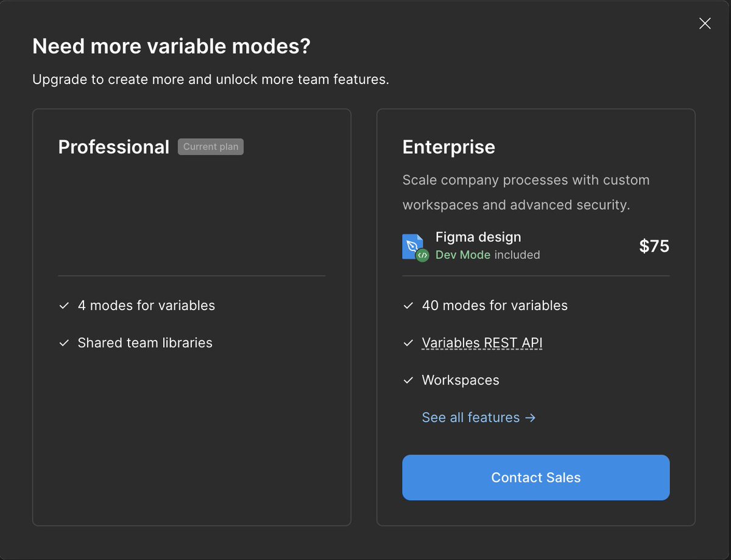Click the Scale company processes description
The image size is (731, 560).
(x=526, y=193)
